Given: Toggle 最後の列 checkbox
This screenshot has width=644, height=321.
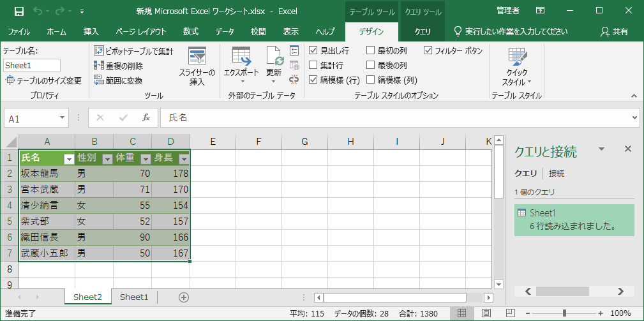Looking at the screenshot, I should [370, 65].
